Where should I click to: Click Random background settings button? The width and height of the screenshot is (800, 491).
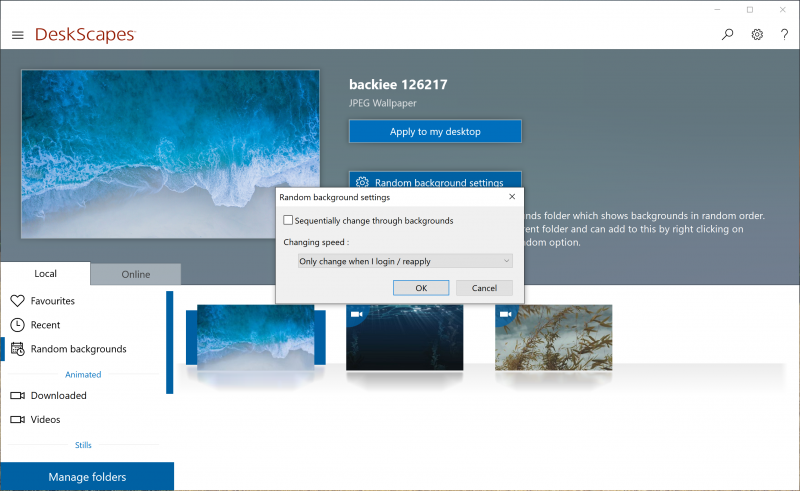tap(435, 180)
